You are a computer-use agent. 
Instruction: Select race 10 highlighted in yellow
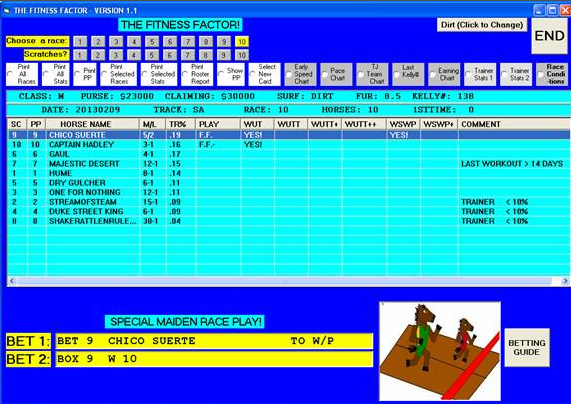point(242,42)
